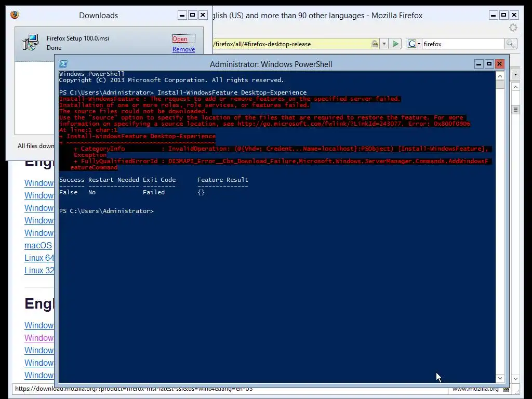Click the Firefox loading throbber icon
Screen dimensions: 532x399
[x=513, y=28]
